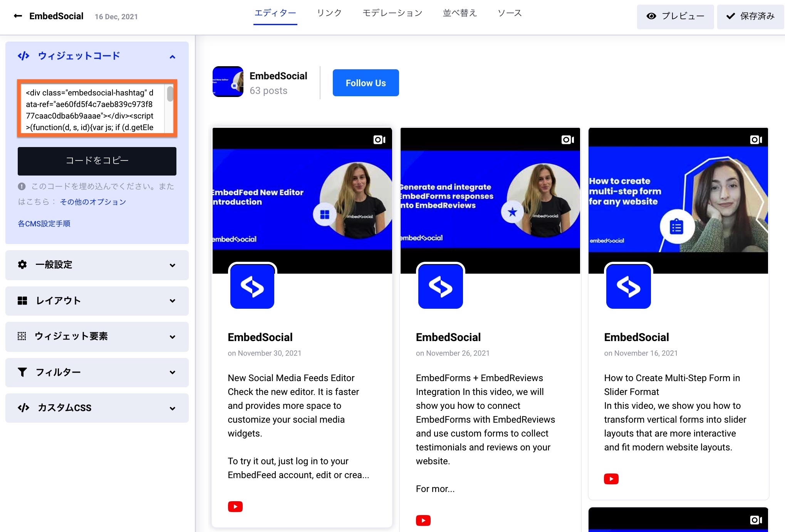Click EmbedSocial author name on November 26 post
The height and width of the screenshot is (532, 785).
[448, 338]
